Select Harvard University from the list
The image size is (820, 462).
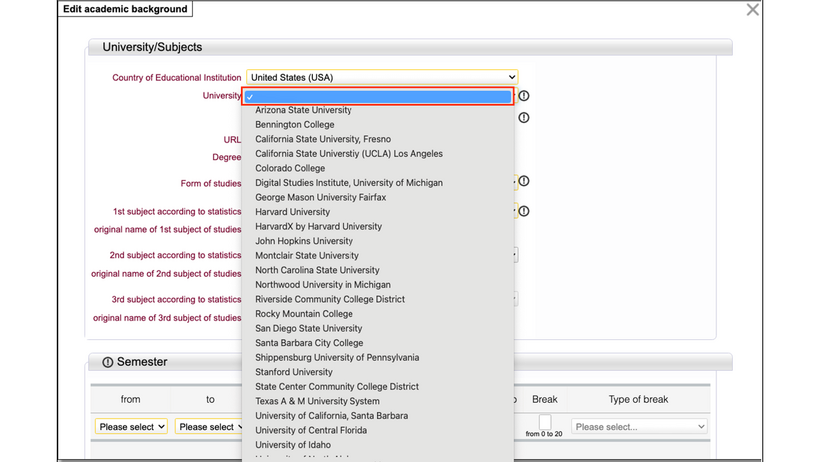click(292, 212)
